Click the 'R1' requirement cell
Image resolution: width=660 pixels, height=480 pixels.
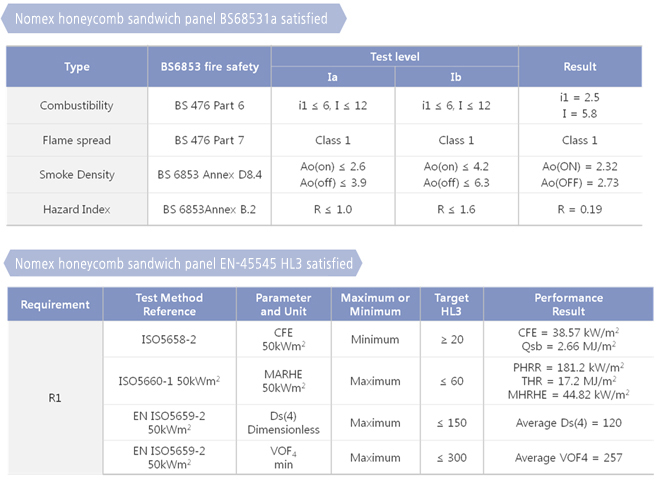pos(55,398)
